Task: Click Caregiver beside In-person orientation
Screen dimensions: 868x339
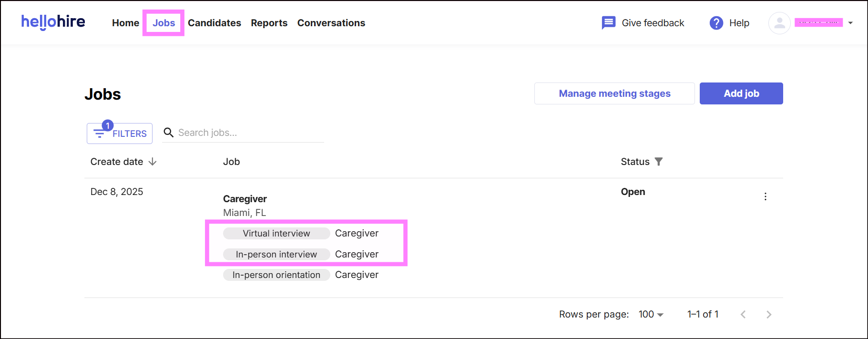Action: pos(357,275)
